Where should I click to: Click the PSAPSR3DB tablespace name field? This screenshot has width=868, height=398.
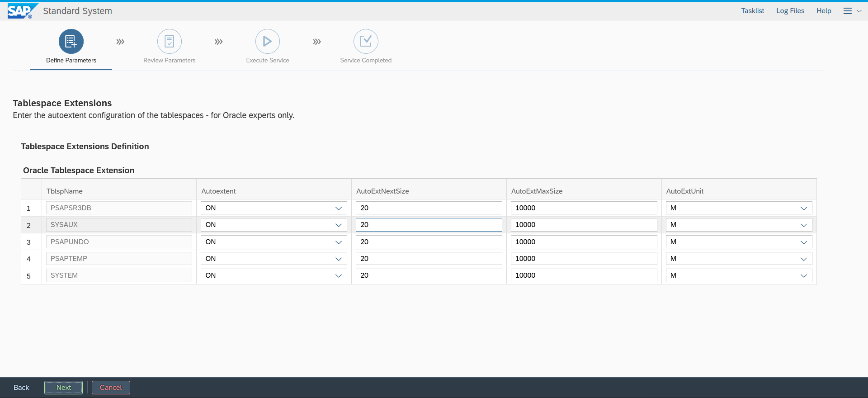click(119, 208)
